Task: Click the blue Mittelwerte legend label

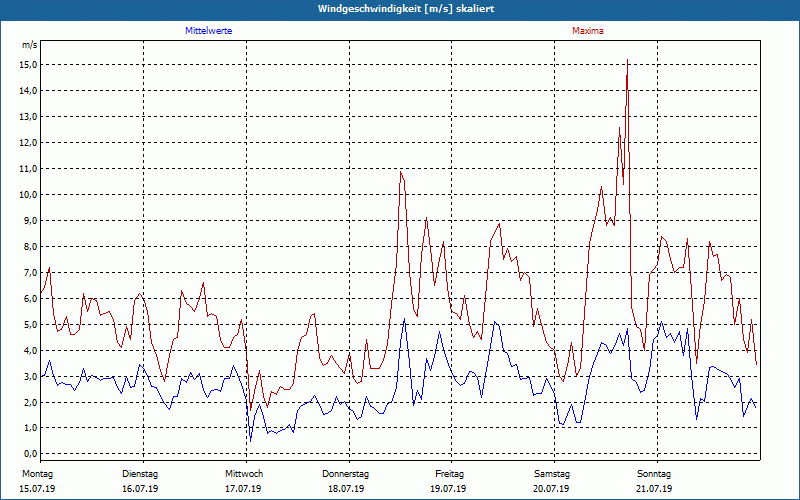Action: point(208,31)
